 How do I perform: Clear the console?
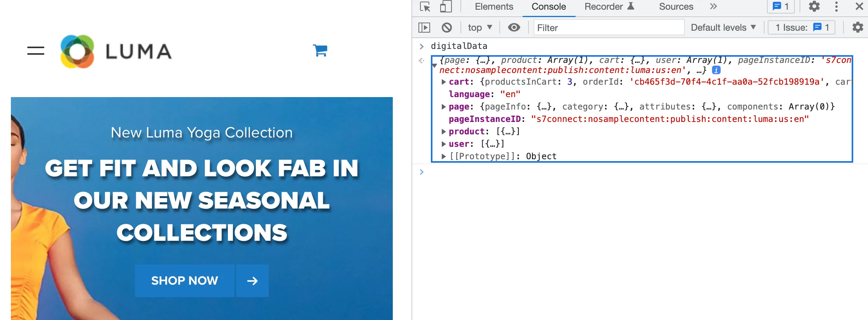click(x=447, y=28)
